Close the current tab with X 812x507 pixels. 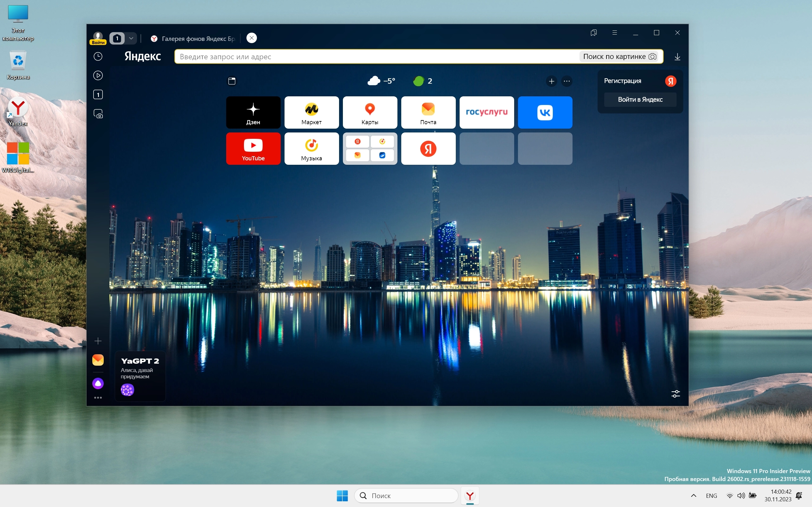(252, 38)
